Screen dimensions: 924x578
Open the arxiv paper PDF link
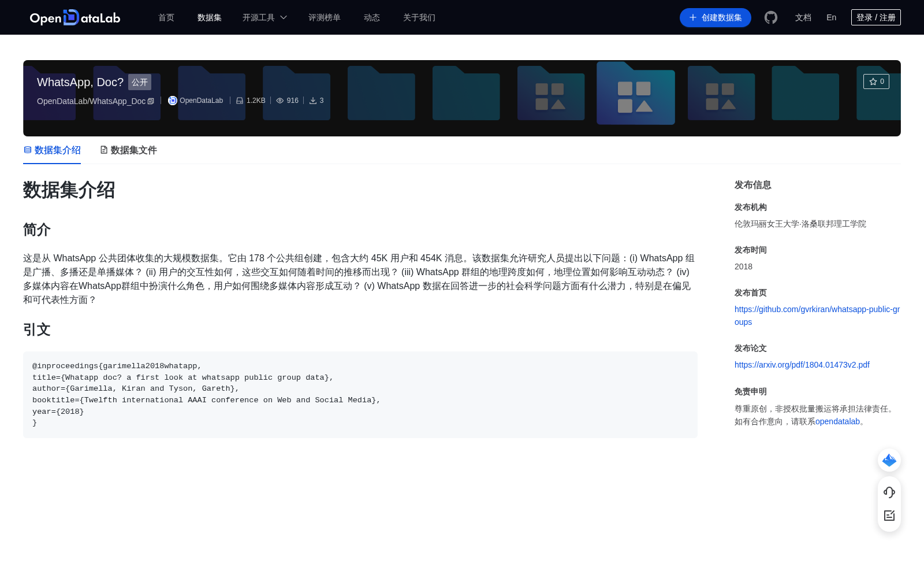click(x=802, y=365)
